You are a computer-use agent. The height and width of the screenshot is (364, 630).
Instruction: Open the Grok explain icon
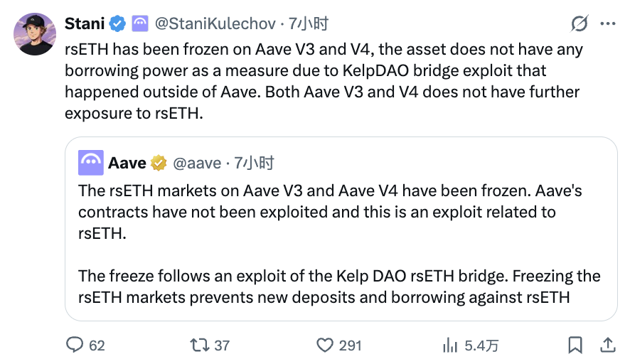point(580,24)
